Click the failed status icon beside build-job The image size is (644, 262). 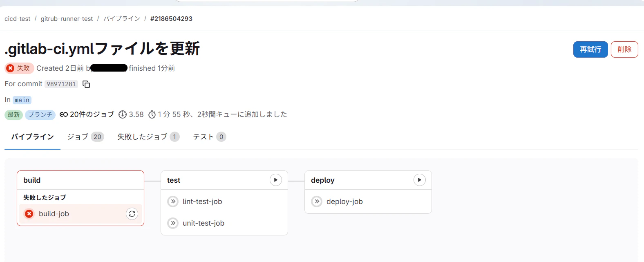pos(29,214)
